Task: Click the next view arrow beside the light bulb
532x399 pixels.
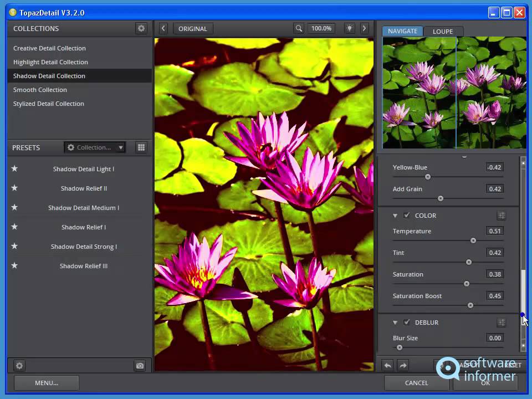Action: (365, 28)
